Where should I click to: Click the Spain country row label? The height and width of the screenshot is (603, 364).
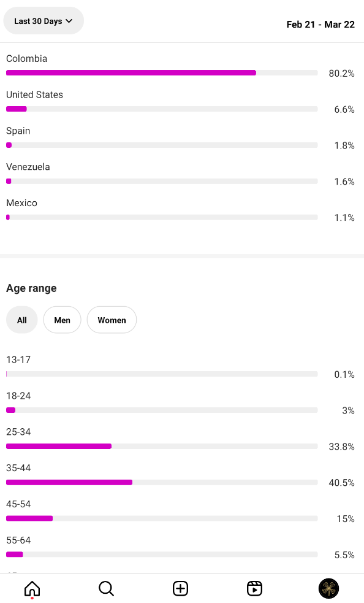coord(18,131)
